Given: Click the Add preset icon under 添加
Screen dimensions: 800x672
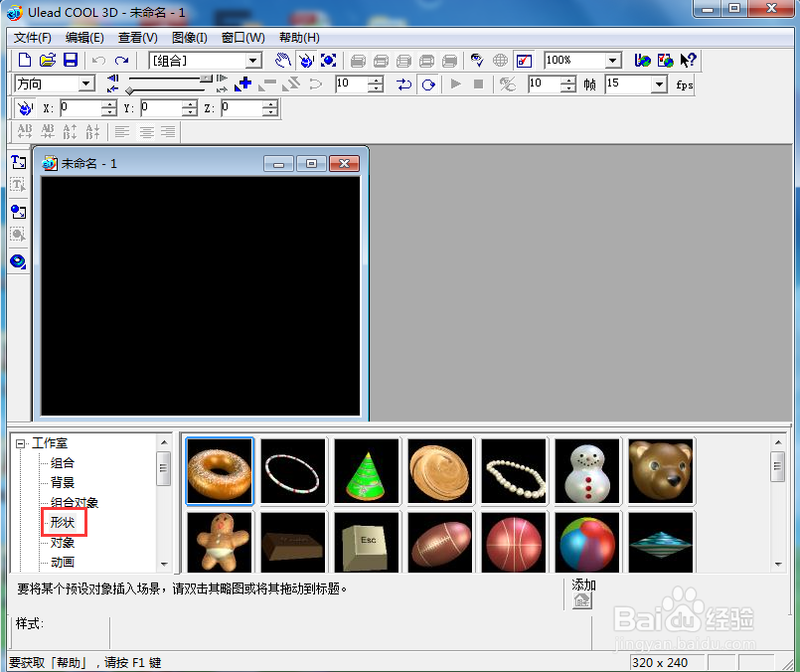Looking at the screenshot, I should [x=582, y=601].
